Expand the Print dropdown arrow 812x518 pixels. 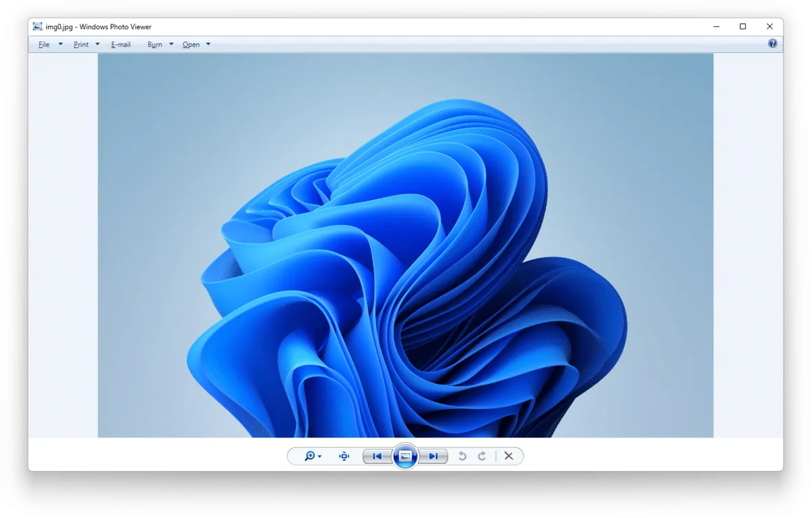click(x=97, y=45)
